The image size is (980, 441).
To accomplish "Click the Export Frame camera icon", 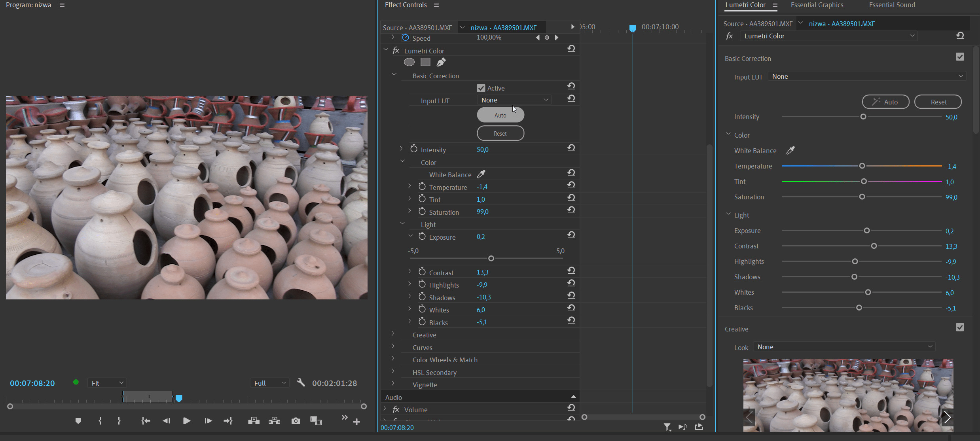I will pos(296,421).
